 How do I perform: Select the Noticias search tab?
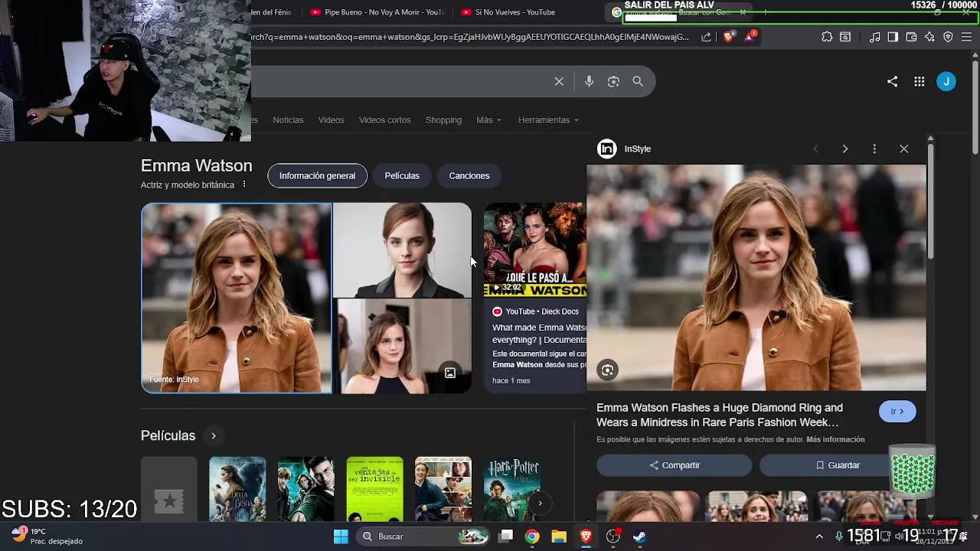click(x=288, y=120)
